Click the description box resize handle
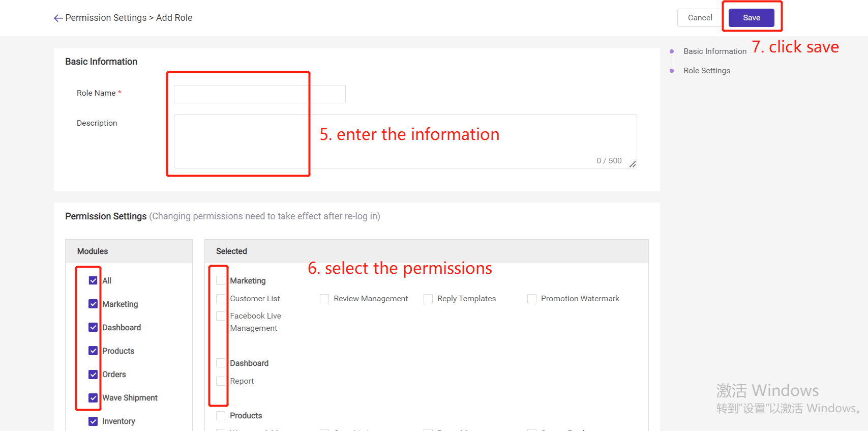868x431 pixels. 633,164
